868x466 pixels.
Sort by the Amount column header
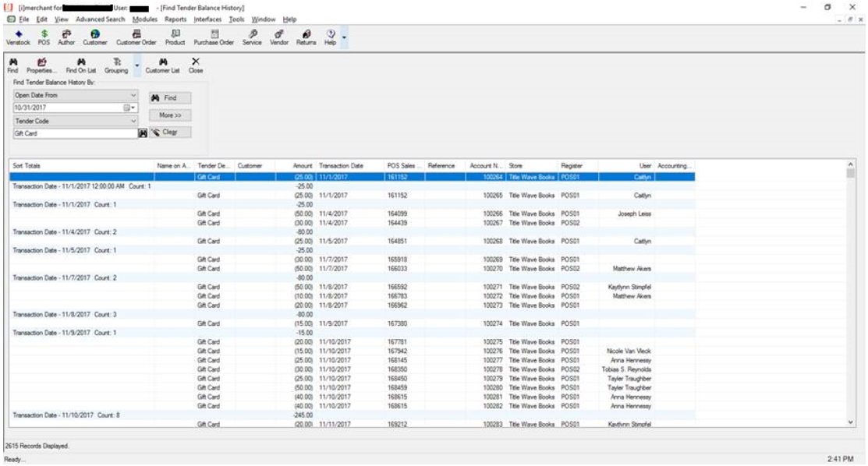[295, 166]
